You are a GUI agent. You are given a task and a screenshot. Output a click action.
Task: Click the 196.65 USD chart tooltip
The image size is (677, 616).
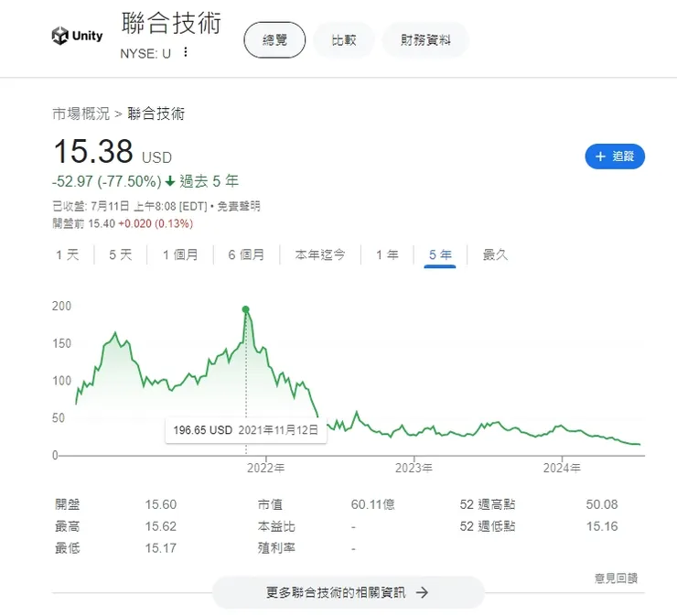click(246, 430)
